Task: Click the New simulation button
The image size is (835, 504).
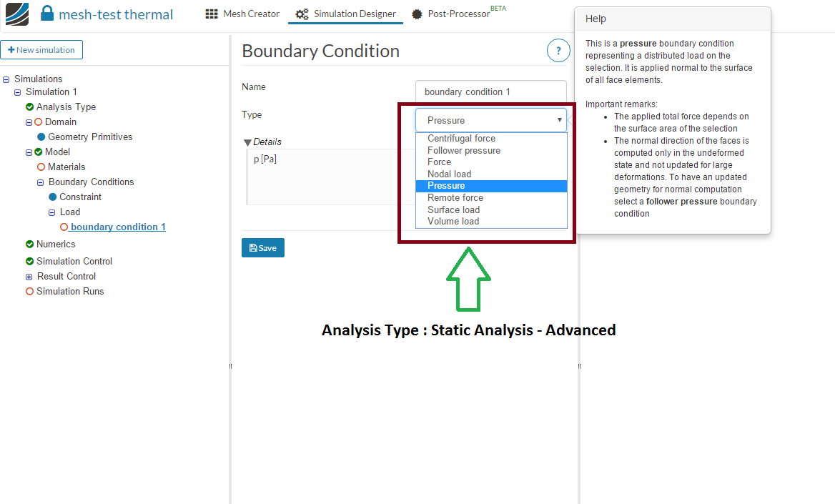Action: 41,49
